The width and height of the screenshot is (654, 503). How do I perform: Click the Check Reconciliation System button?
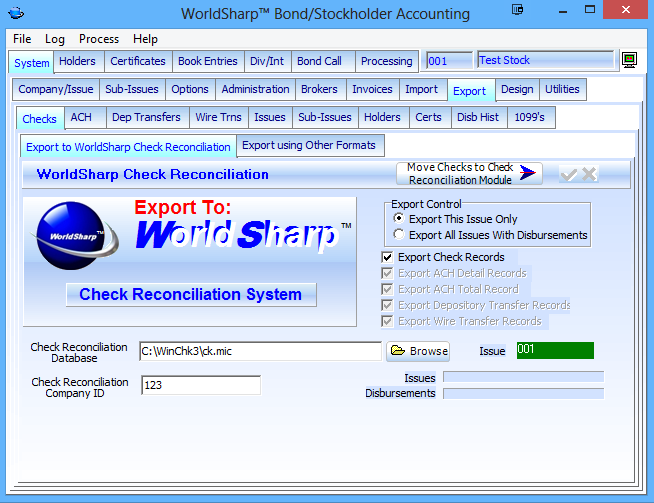[x=190, y=294]
